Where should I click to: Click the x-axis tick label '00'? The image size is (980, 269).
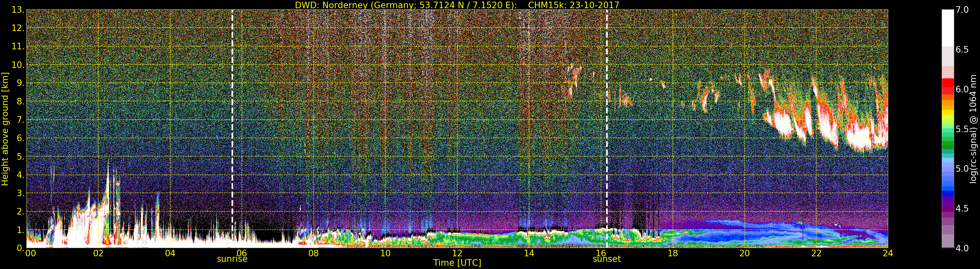pyautogui.click(x=30, y=253)
